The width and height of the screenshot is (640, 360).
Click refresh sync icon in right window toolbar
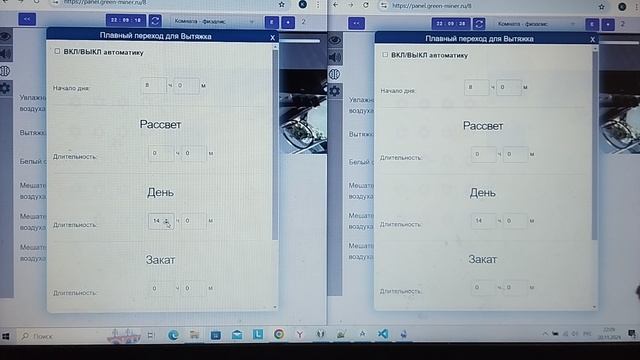coord(479,24)
